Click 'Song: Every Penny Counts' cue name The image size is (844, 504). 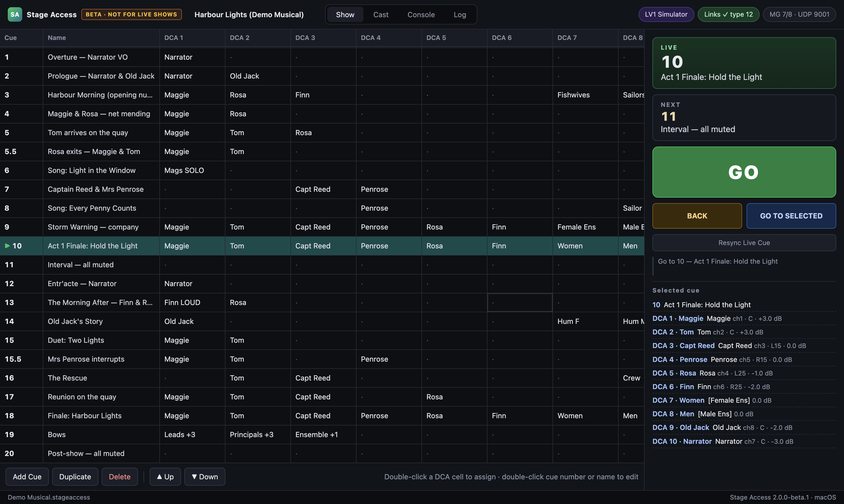(x=92, y=208)
